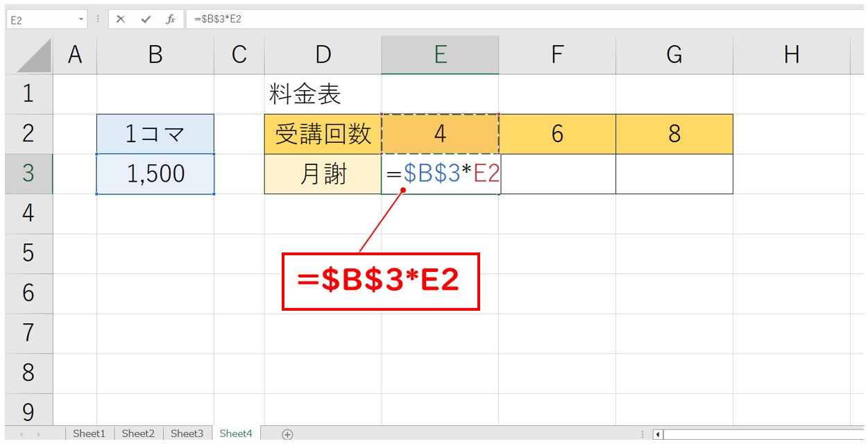This screenshot has width=868, height=446.
Task: Select column H header
Action: [792, 55]
